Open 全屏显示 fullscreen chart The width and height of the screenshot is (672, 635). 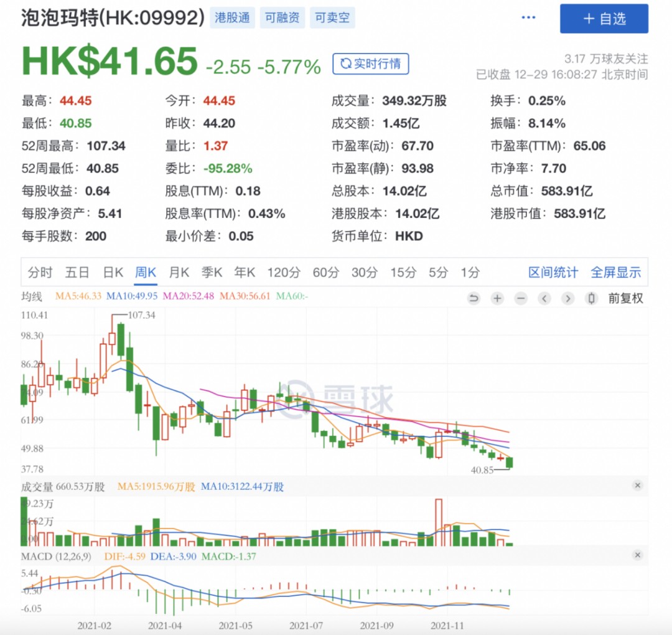point(615,272)
